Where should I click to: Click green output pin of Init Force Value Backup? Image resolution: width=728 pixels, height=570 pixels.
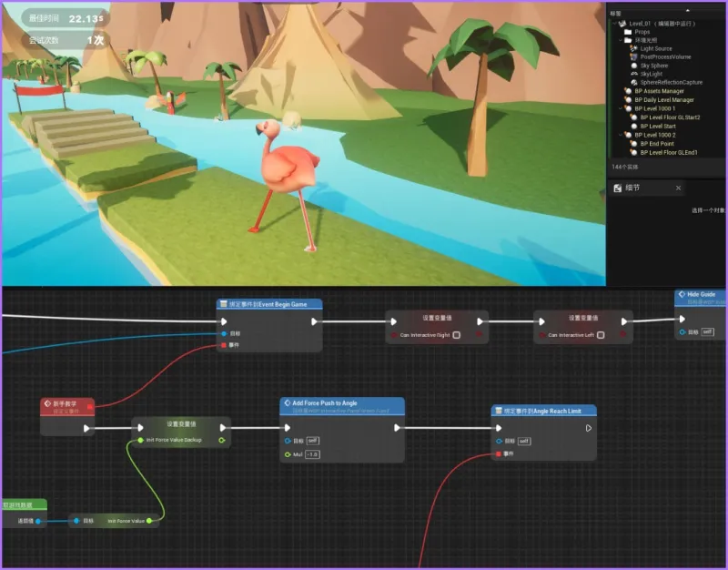coord(222,440)
